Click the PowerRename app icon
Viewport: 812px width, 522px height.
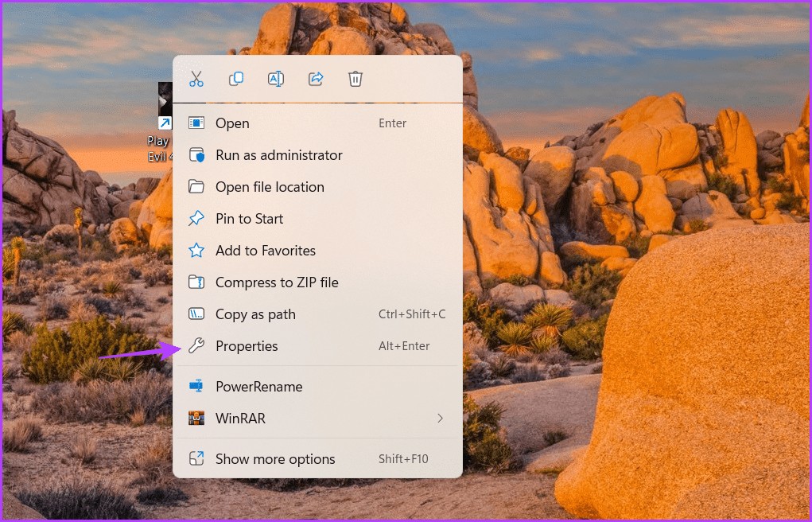[x=196, y=387]
